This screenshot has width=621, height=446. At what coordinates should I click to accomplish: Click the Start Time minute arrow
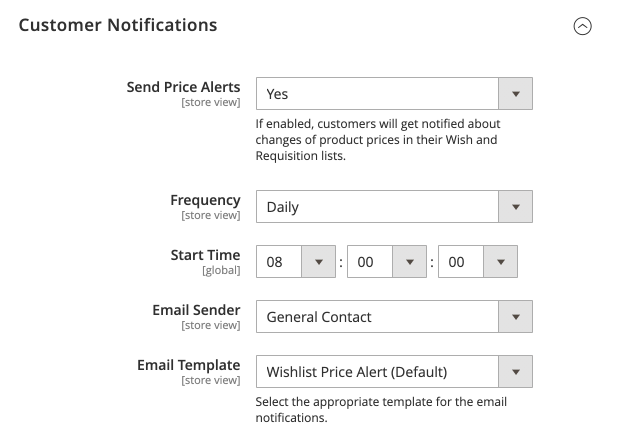(409, 262)
